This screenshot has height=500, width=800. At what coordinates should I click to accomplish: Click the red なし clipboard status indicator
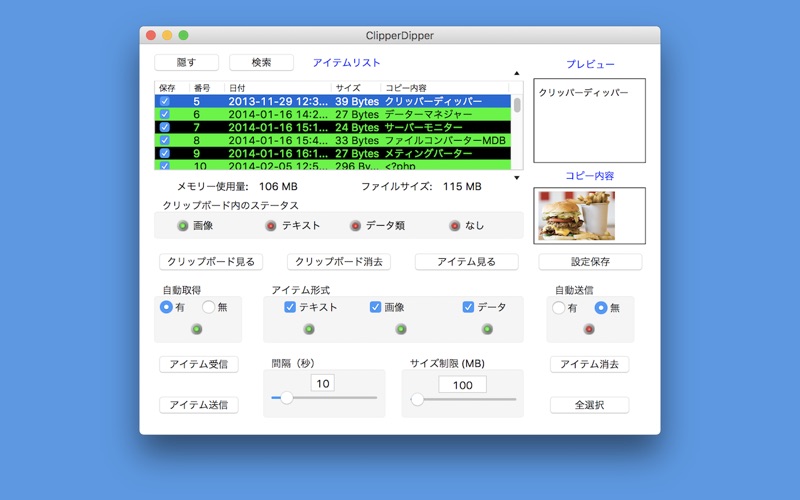point(455,226)
